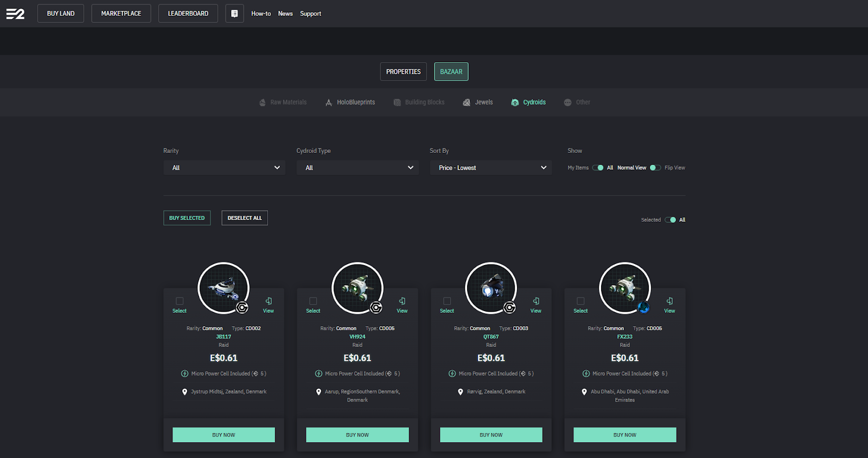Open the Sort By Price - Lowest dropdown

(491, 168)
